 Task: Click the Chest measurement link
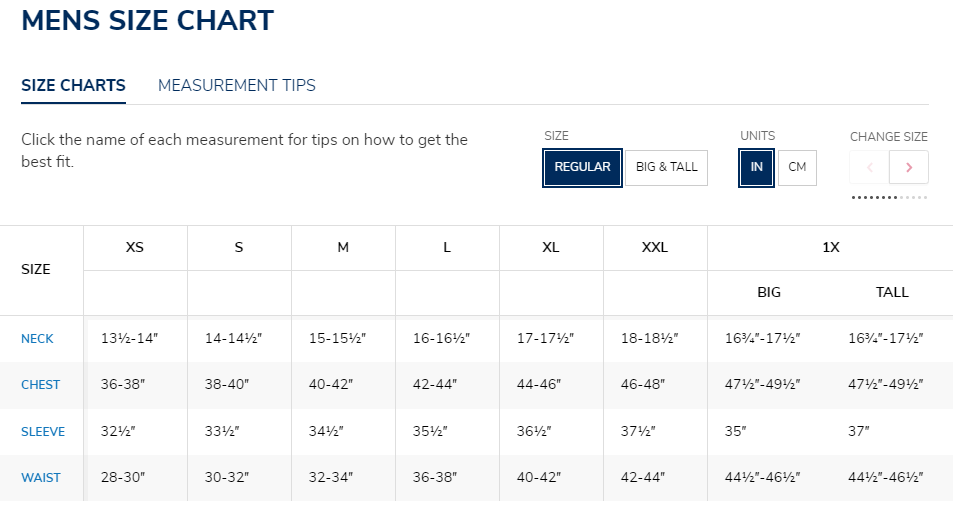[x=40, y=385]
